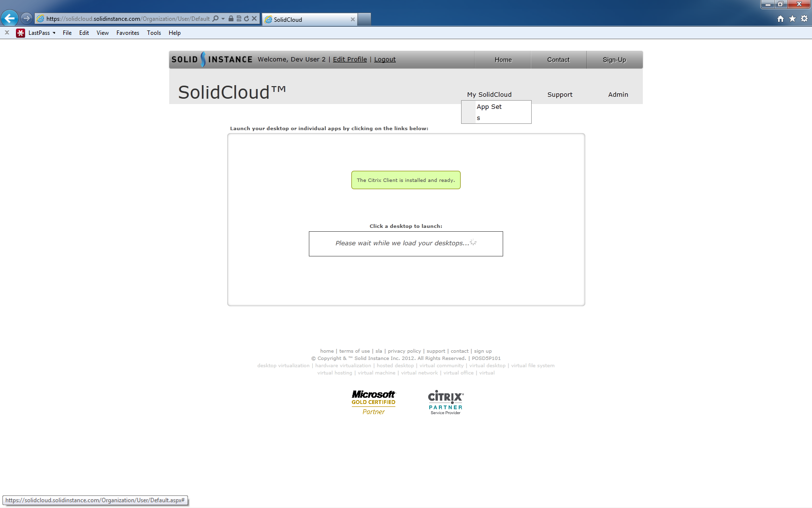Click the footer 'support' link
Viewport: 812px width, 508px height.
pos(436,351)
